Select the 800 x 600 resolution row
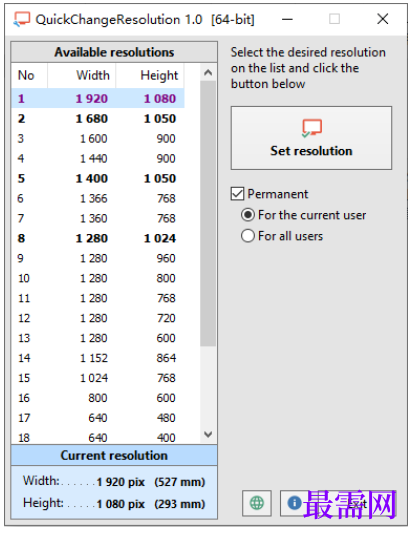 (x=98, y=398)
